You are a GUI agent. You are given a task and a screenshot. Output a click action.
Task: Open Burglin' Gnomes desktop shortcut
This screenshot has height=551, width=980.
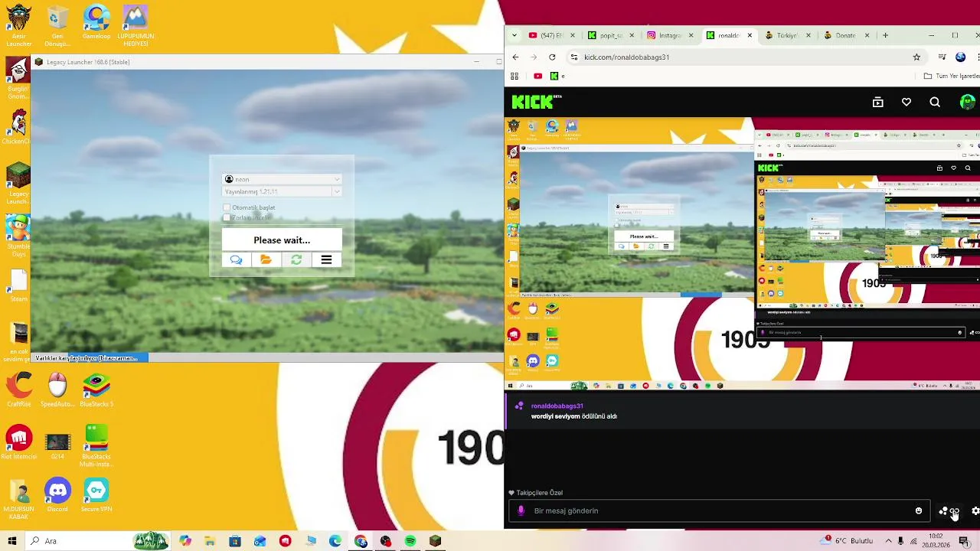18,78
